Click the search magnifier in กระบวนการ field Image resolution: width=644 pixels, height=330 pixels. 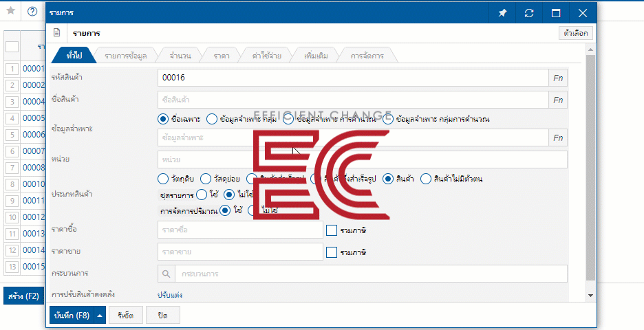(x=167, y=274)
